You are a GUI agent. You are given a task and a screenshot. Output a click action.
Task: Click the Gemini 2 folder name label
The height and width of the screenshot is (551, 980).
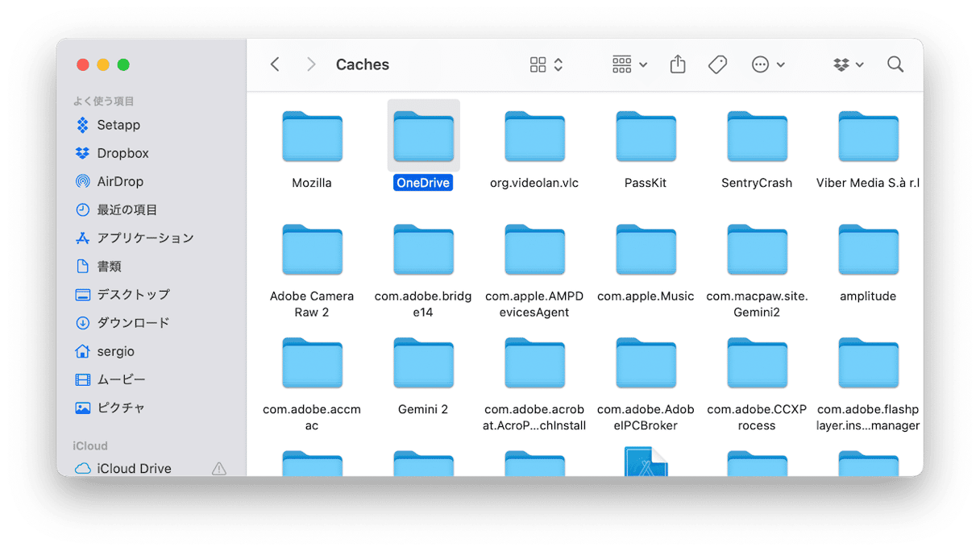click(x=423, y=409)
